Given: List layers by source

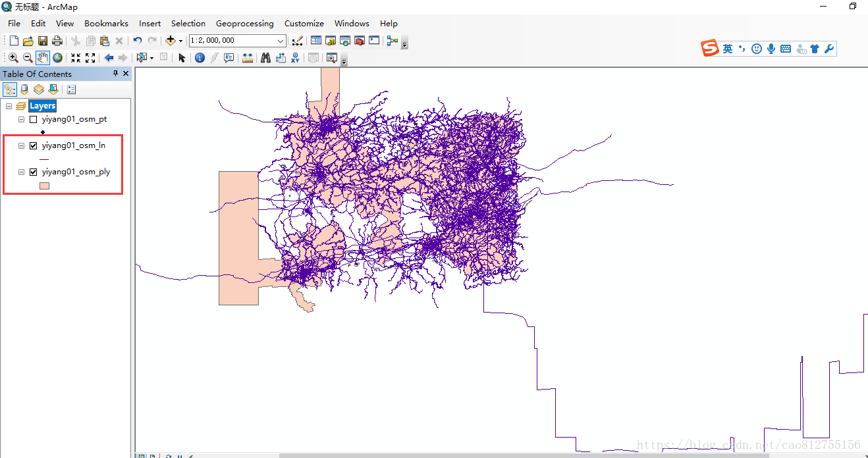Looking at the screenshot, I should coord(24,89).
